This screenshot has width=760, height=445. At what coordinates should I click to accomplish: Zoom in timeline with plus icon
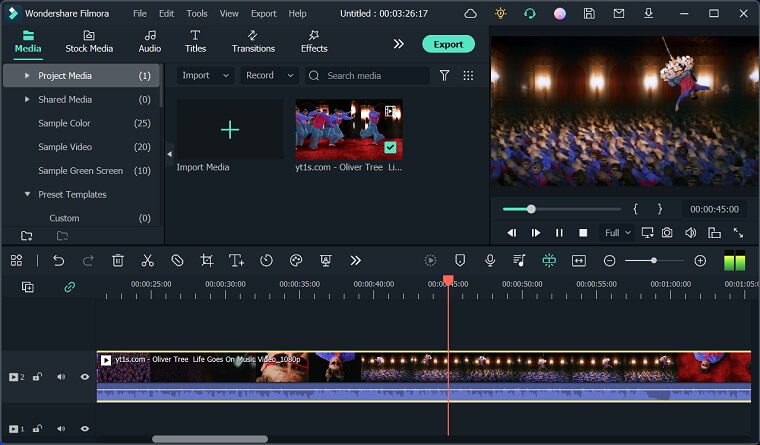(700, 261)
